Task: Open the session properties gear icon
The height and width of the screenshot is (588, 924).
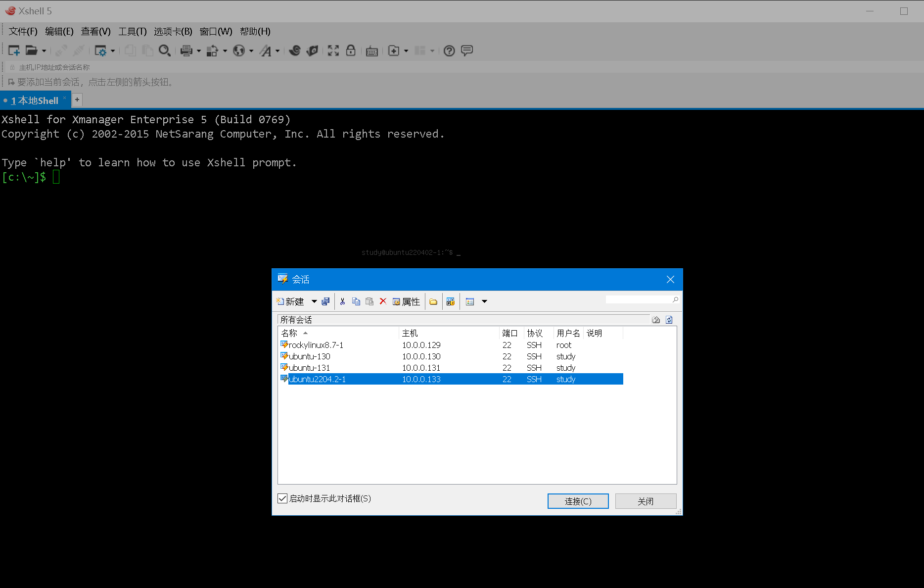Action: point(100,50)
